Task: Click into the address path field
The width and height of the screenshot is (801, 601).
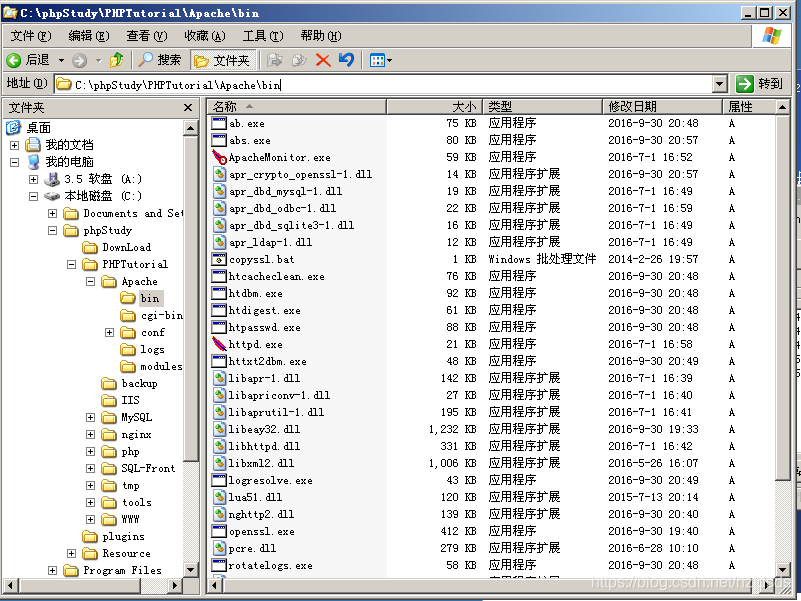Action: pyautogui.click(x=383, y=84)
